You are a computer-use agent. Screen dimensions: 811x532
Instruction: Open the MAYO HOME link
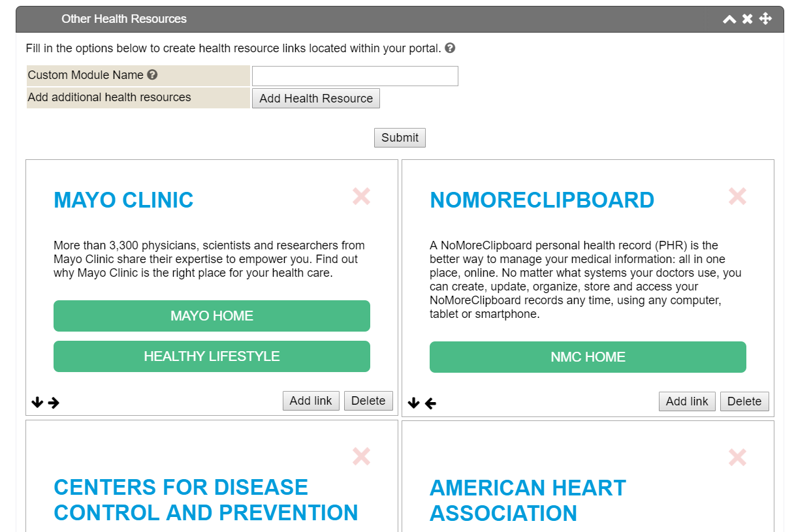click(x=212, y=316)
